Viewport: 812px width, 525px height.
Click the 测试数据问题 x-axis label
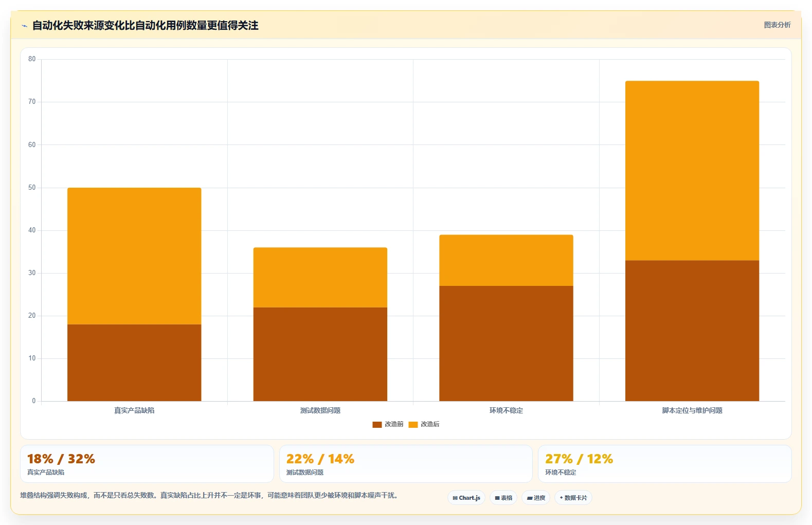click(x=320, y=410)
